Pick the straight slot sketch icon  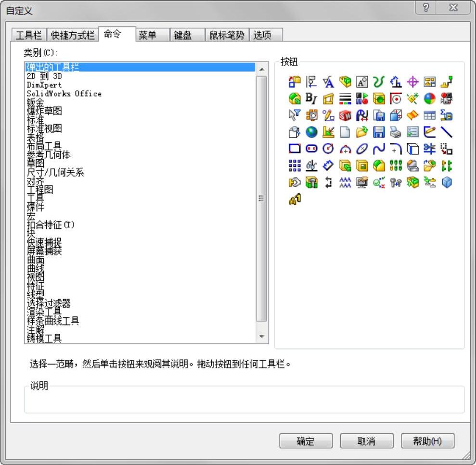click(311, 149)
